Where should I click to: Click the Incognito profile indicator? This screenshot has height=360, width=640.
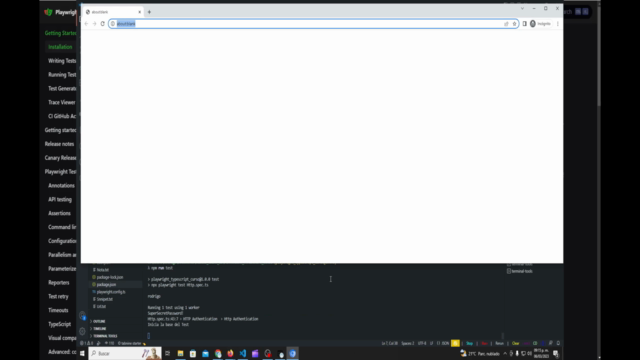(x=540, y=24)
